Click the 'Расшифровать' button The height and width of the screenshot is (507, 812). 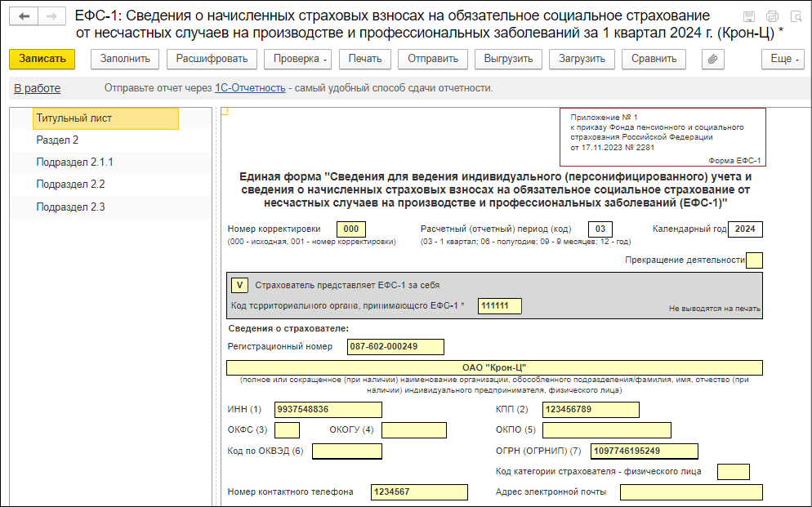coord(212,59)
